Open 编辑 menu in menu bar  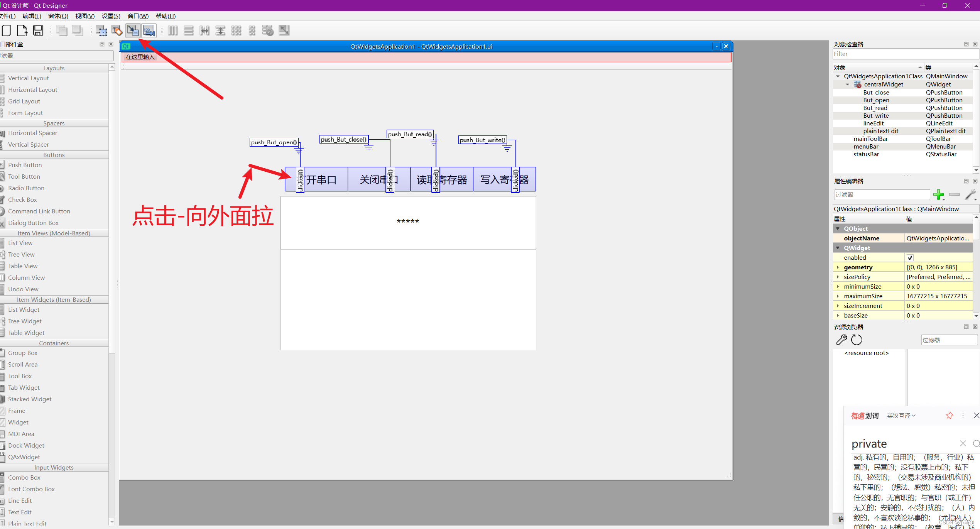[33, 16]
